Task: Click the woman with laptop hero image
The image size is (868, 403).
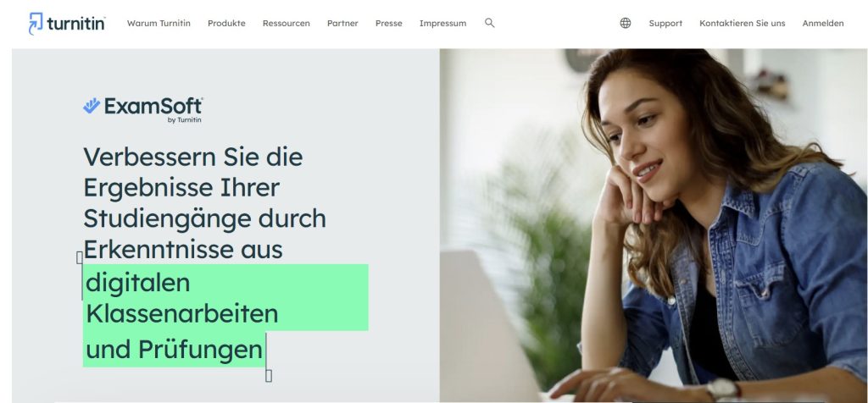Action: (x=654, y=225)
